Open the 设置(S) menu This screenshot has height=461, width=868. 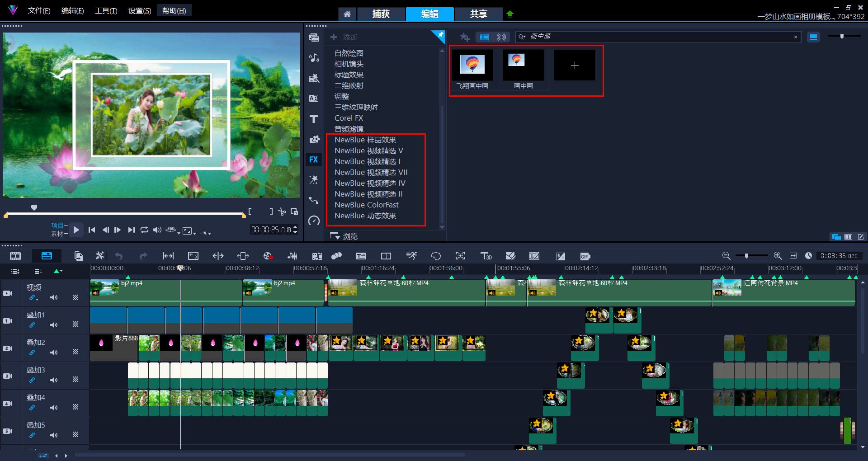(x=139, y=11)
